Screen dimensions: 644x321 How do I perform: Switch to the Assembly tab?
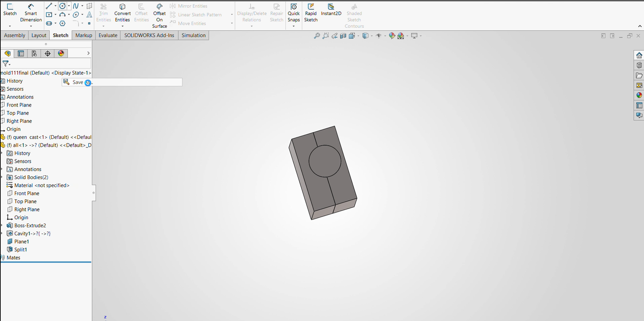(15, 35)
